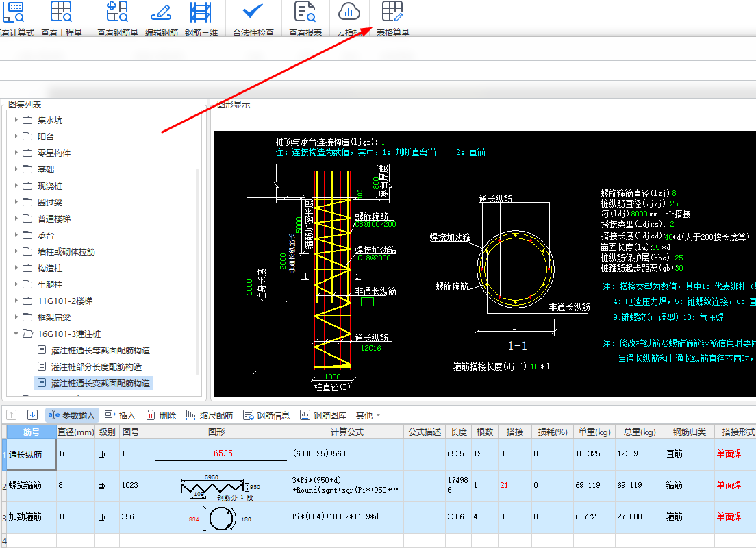Expand 阳台 folder
This screenshot has height=548, width=756.
coord(16,136)
